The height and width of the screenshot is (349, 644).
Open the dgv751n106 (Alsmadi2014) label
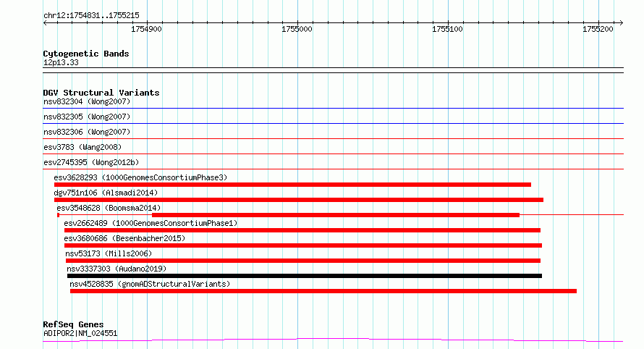[106, 193]
